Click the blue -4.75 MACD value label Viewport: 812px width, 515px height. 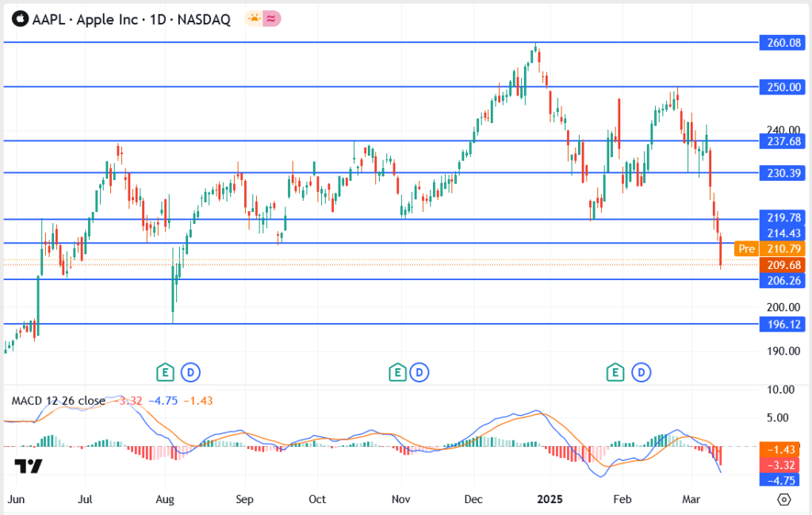coord(781,480)
